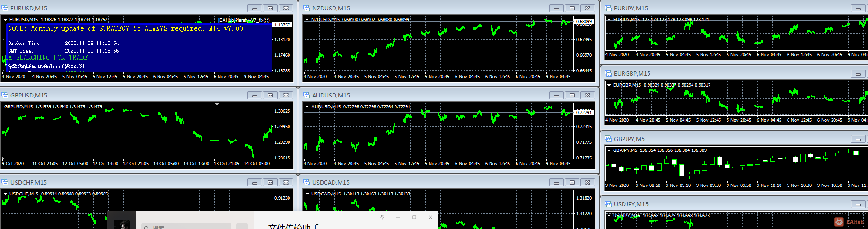The height and width of the screenshot is (229, 868).
Task: Click the EURUSD,M15 window title text
Action: (x=29, y=9)
